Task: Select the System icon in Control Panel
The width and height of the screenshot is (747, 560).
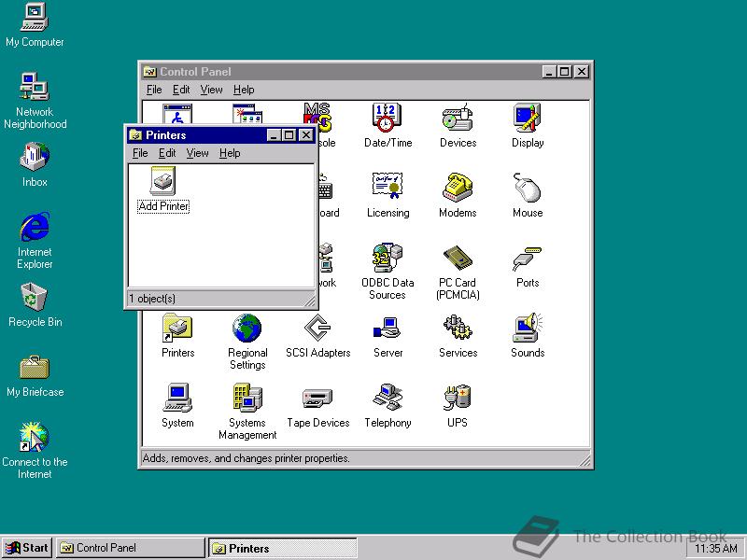Action: [x=177, y=405]
